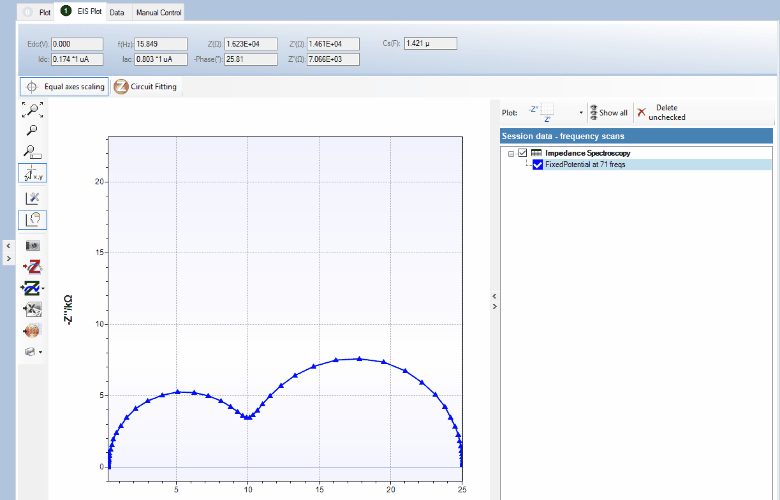
Task: Uncheck the Impedance Spectroscopy checkbox
Action: pyautogui.click(x=522, y=153)
